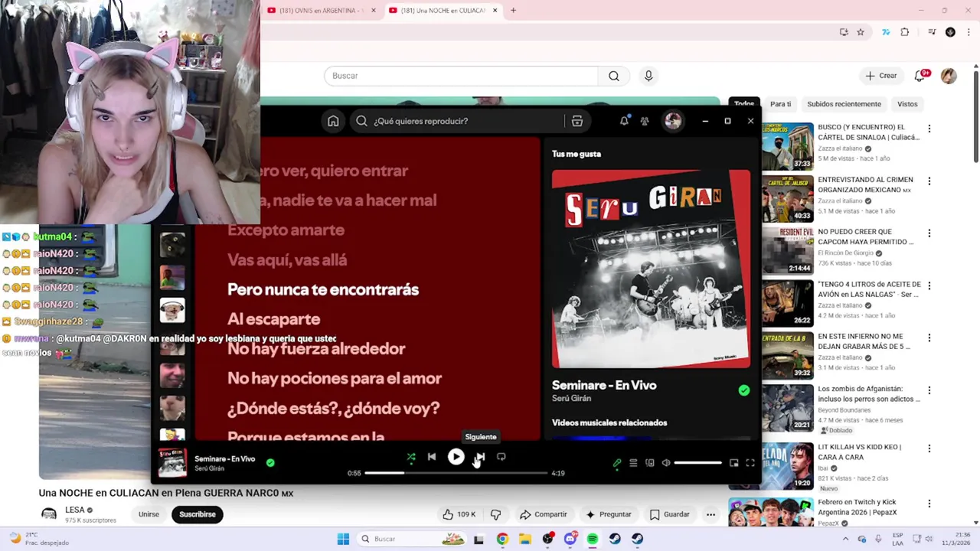980x551 pixels.
Task: Open more video actions ellipsis
Action: pos(710,514)
